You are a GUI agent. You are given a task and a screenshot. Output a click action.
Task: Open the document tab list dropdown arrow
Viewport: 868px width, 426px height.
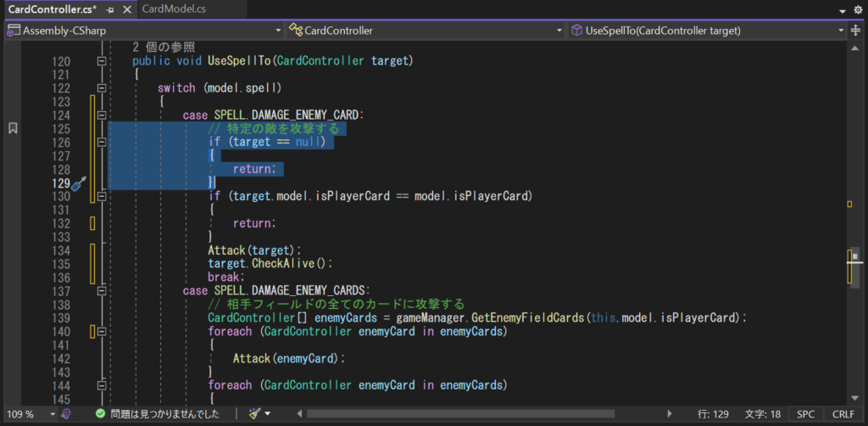[x=843, y=11]
